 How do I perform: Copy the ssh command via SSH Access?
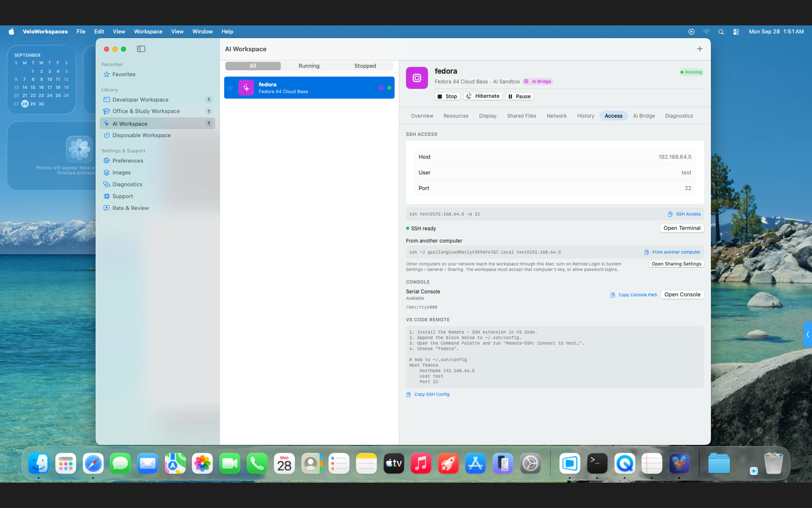point(684,214)
